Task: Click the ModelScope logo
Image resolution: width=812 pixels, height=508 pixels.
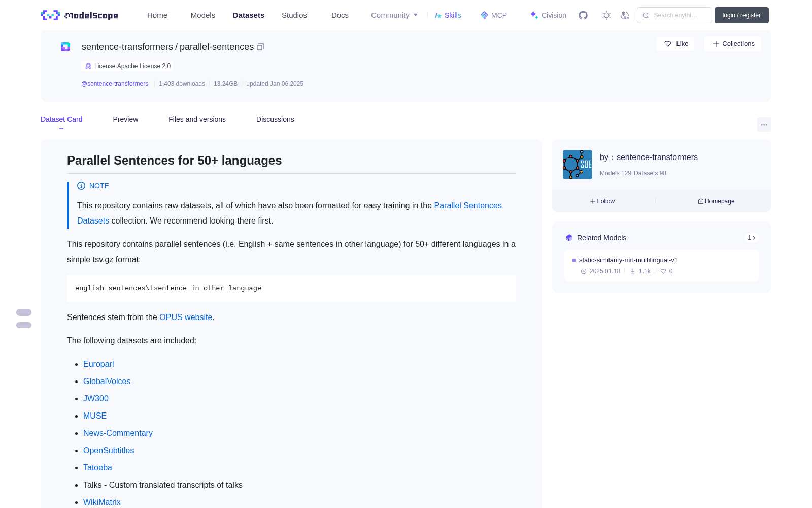Action: coord(79,15)
